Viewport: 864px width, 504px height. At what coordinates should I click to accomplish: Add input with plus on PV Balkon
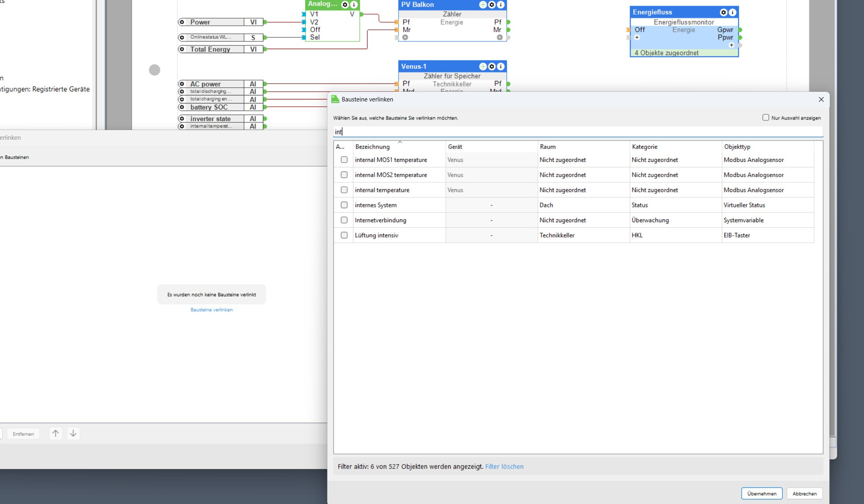pos(405,37)
